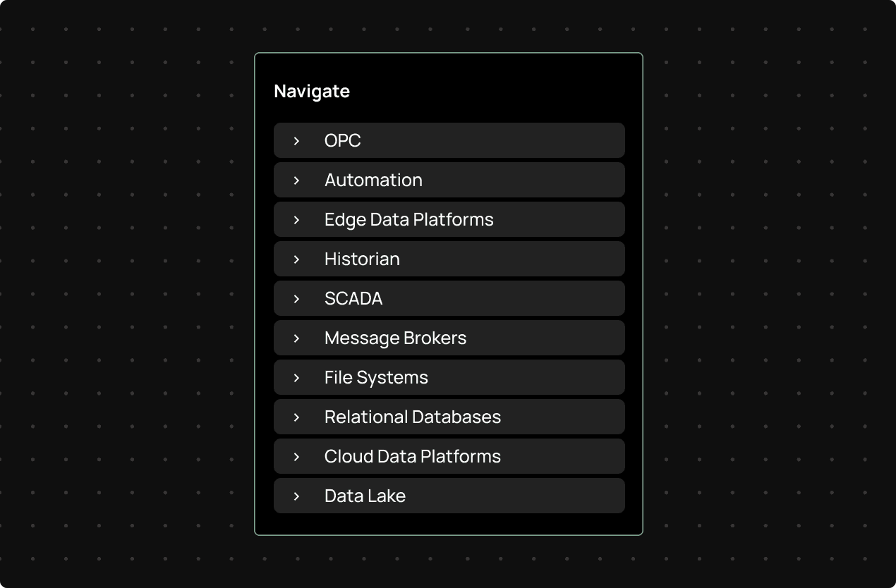The width and height of the screenshot is (896, 588).
Task: Click the chevron next to Automation
Action: tap(296, 180)
